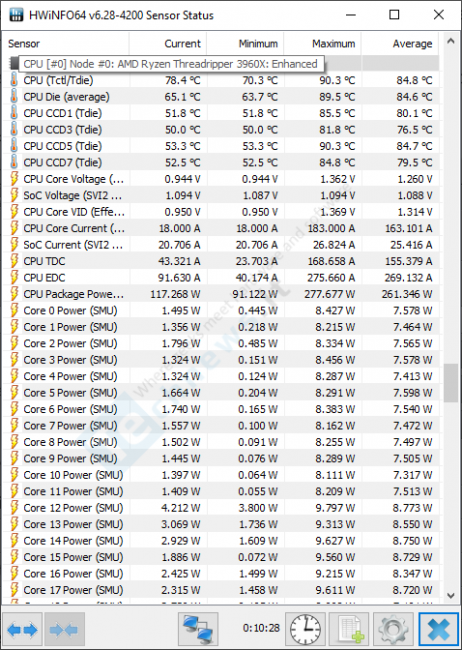
Task: Close sensor window with blue X icon
Action: click(439, 629)
